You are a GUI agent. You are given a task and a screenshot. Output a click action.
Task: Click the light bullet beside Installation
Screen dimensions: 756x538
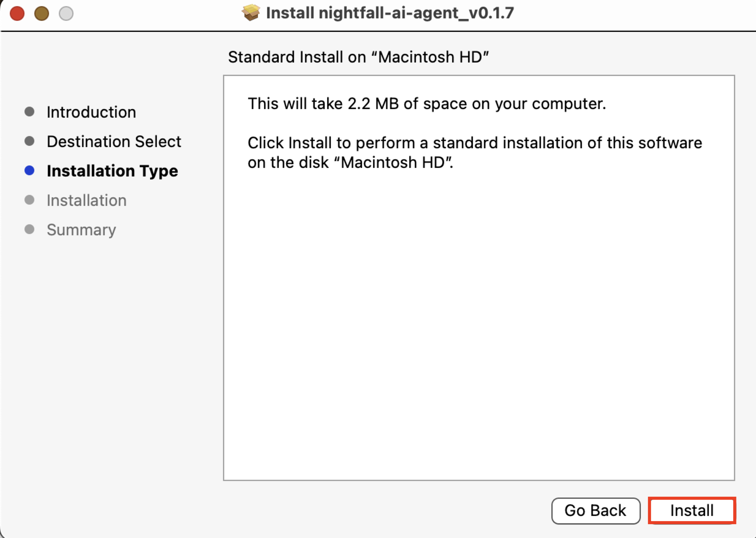point(29,200)
